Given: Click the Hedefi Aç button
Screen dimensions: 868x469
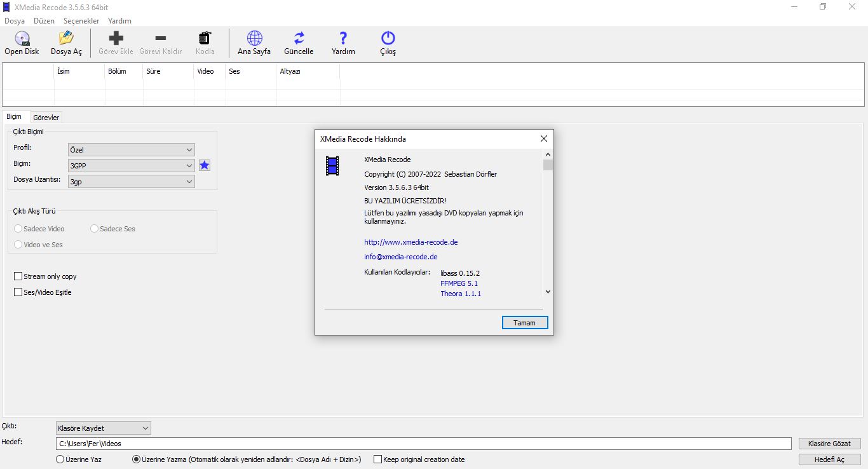Looking at the screenshot, I should pyautogui.click(x=829, y=459).
